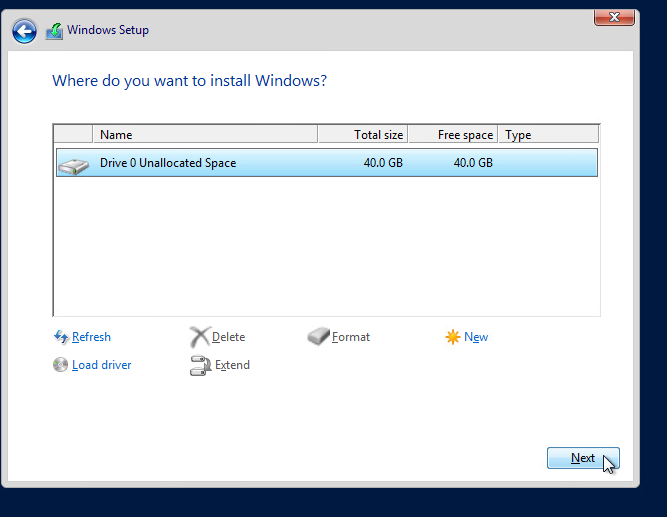This screenshot has width=667, height=517.
Task: Click the Format link
Action: pyautogui.click(x=351, y=337)
